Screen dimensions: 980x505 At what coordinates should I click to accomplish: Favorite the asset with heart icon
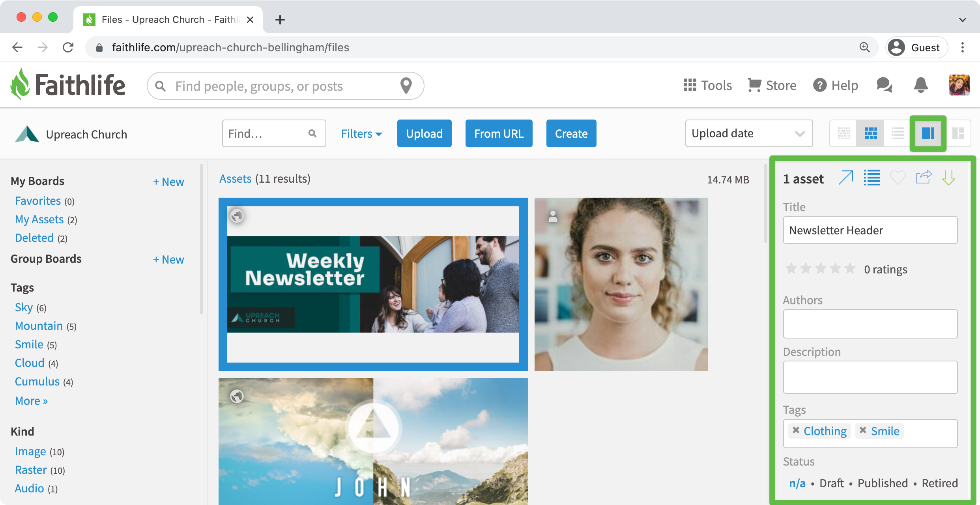click(898, 178)
